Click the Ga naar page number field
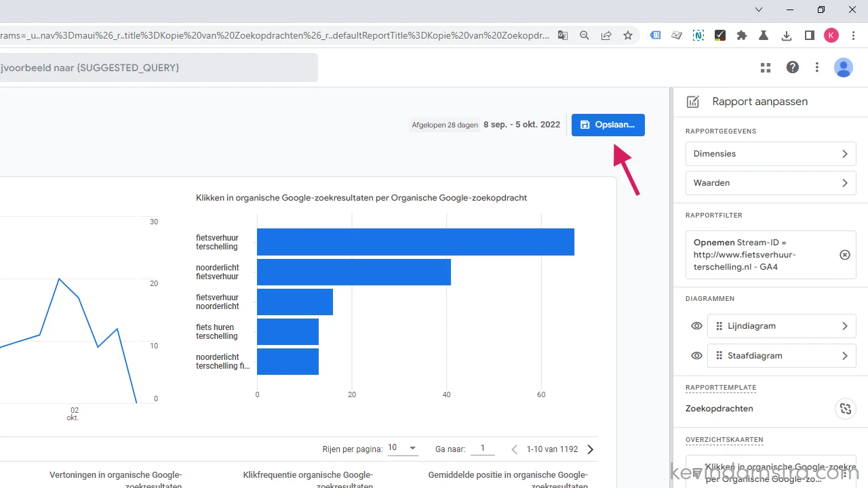Viewport: 868px width, 488px height. [x=483, y=448]
